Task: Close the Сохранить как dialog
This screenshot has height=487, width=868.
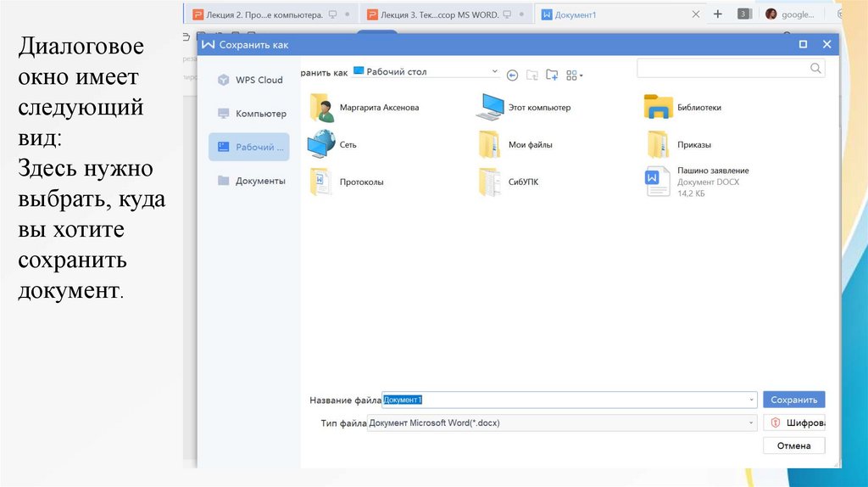Action: 827,44
